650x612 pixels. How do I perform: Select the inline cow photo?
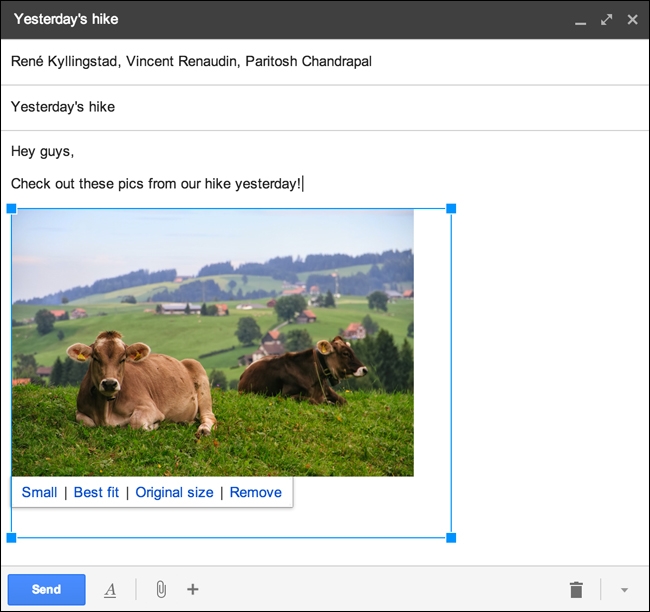pyautogui.click(x=212, y=342)
